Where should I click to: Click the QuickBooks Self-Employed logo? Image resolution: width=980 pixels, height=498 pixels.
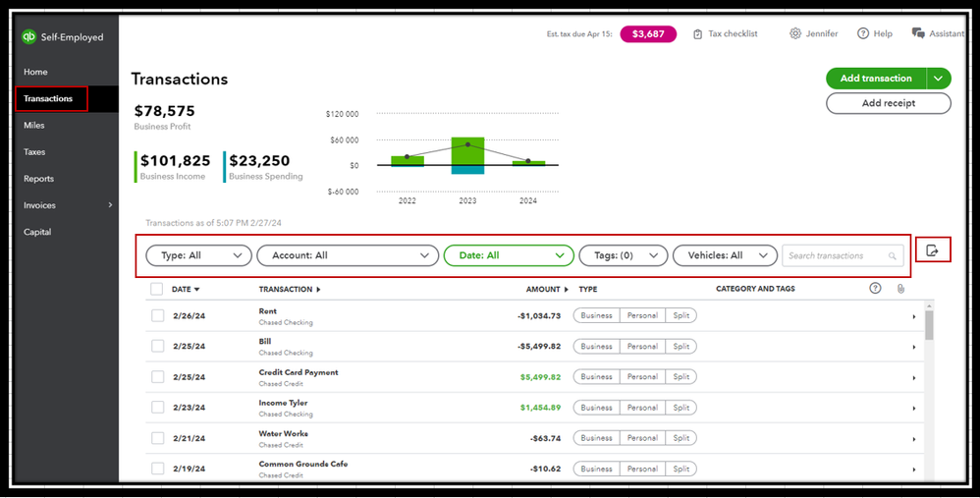coord(29,37)
